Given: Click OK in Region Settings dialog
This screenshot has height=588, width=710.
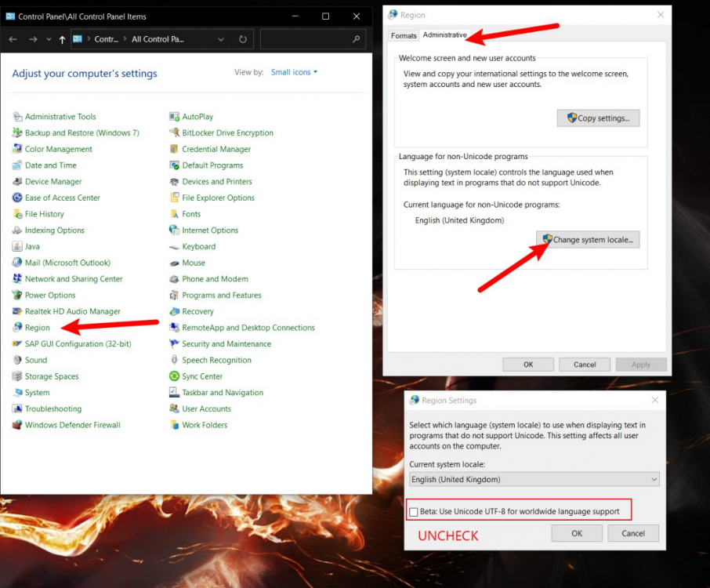Looking at the screenshot, I should (576, 533).
